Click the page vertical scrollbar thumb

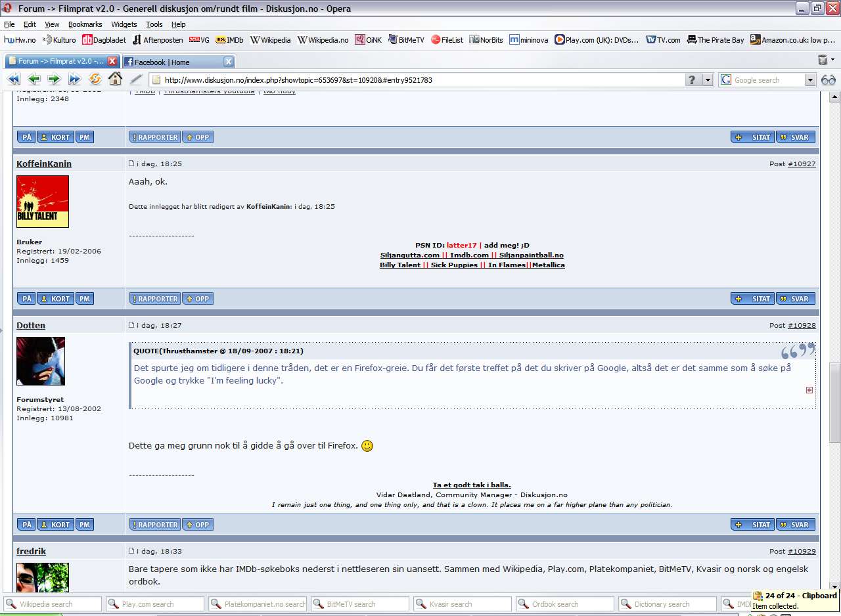click(x=835, y=402)
